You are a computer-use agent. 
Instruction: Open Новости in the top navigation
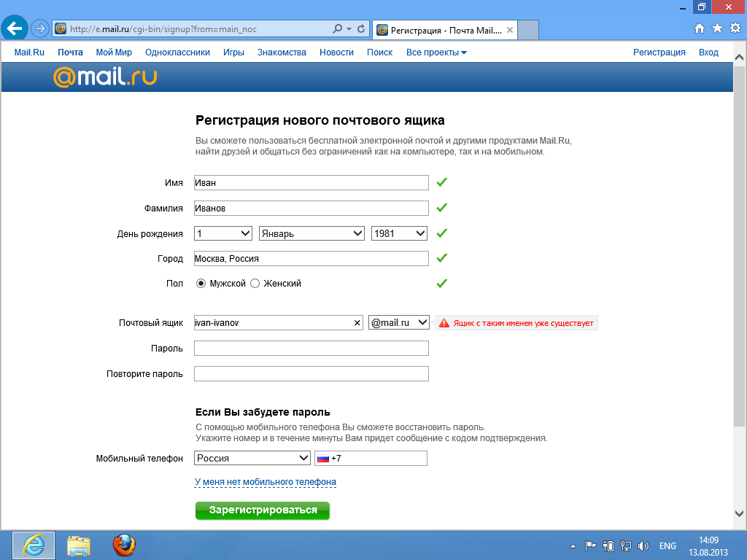point(336,52)
